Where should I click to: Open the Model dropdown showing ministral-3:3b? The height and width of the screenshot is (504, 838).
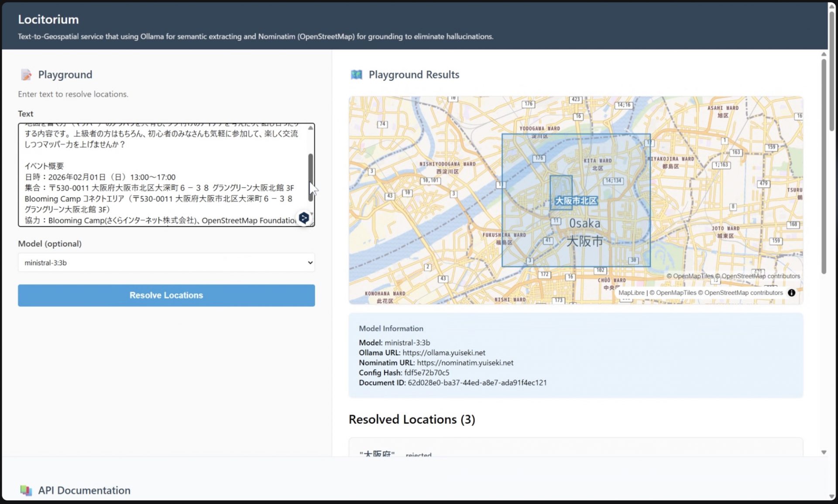coord(166,263)
